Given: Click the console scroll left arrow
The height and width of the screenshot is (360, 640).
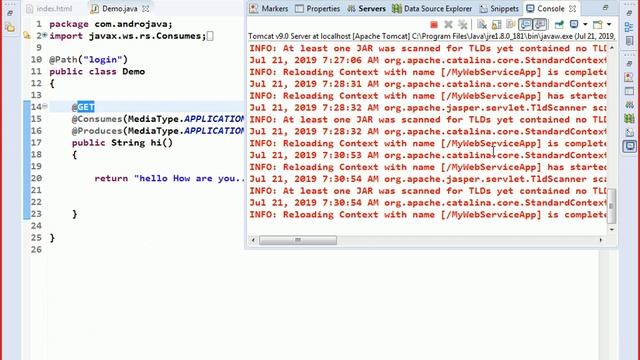Looking at the screenshot, I should point(253,240).
